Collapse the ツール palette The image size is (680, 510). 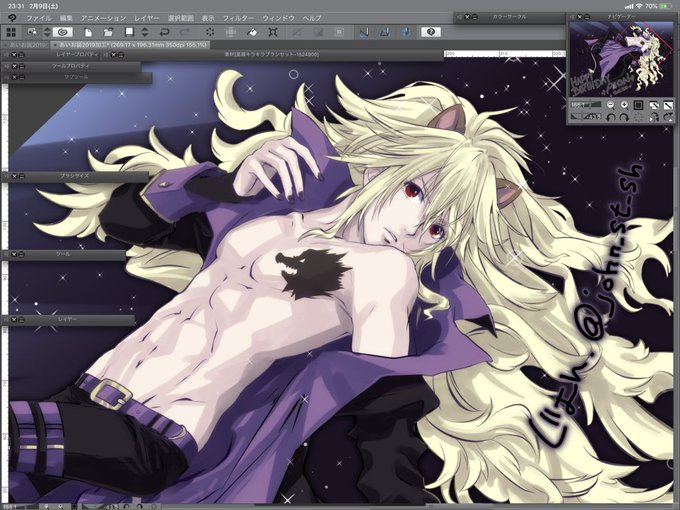click(22, 254)
